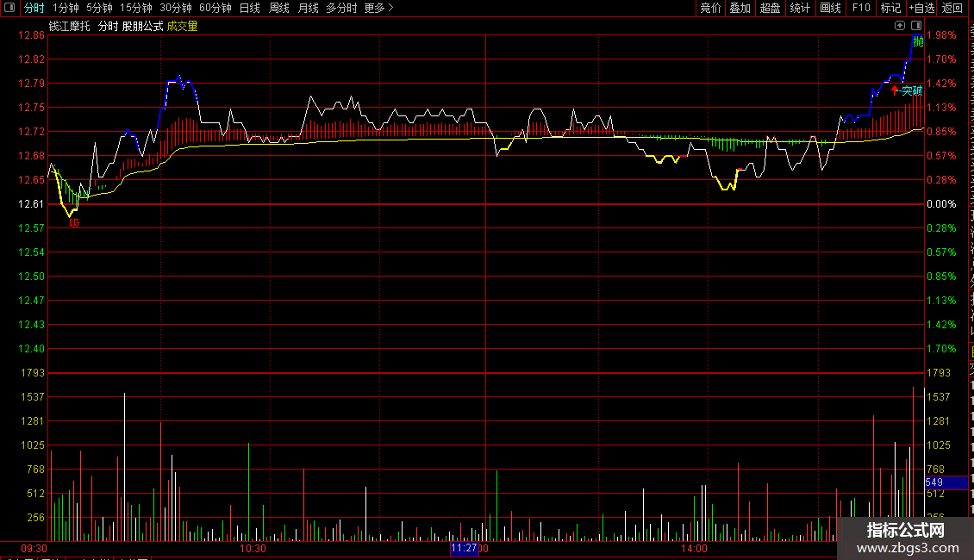The width and height of the screenshot is (974, 560).
Task: Toggle the side panel icon beside 1.98%
Action: point(916,26)
